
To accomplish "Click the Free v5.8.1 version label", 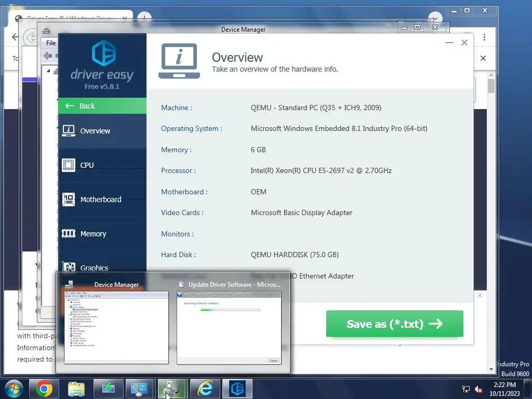I will 102,87.
